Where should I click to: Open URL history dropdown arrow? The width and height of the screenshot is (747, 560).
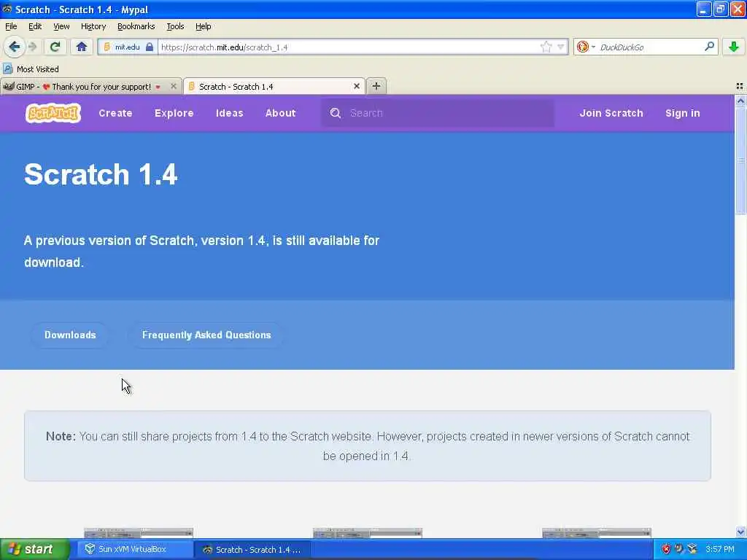click(x=561, y=47)
